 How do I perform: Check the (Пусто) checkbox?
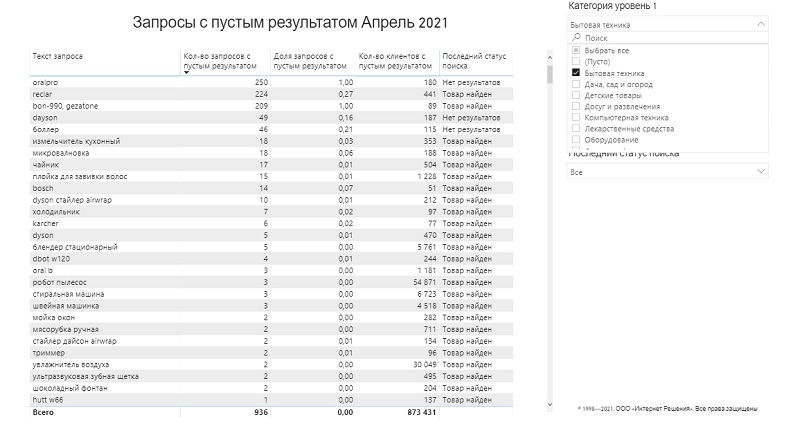(x=576, y=61)
